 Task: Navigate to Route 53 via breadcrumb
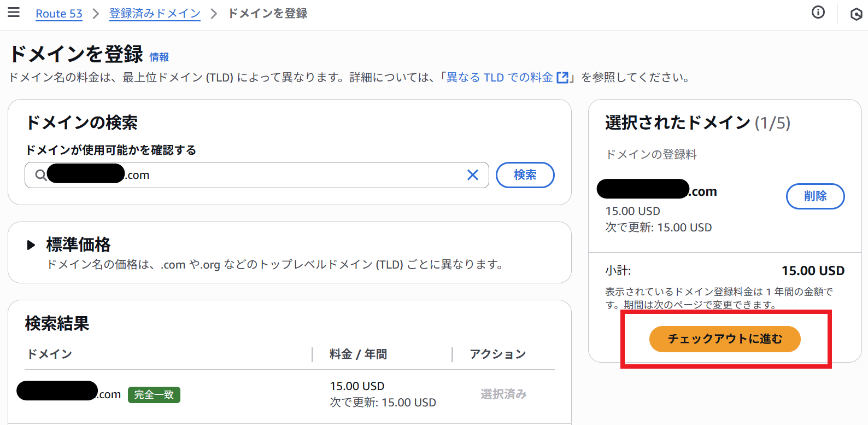click(58, 13)
